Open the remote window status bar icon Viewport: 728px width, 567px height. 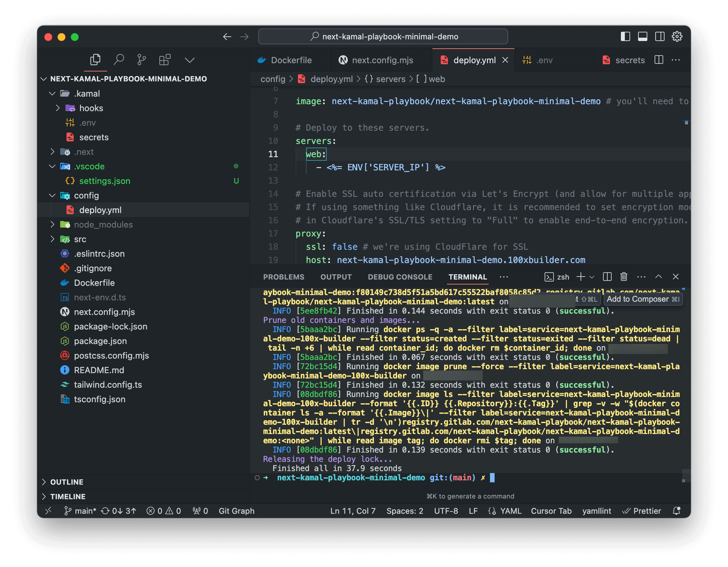[48, 511]
